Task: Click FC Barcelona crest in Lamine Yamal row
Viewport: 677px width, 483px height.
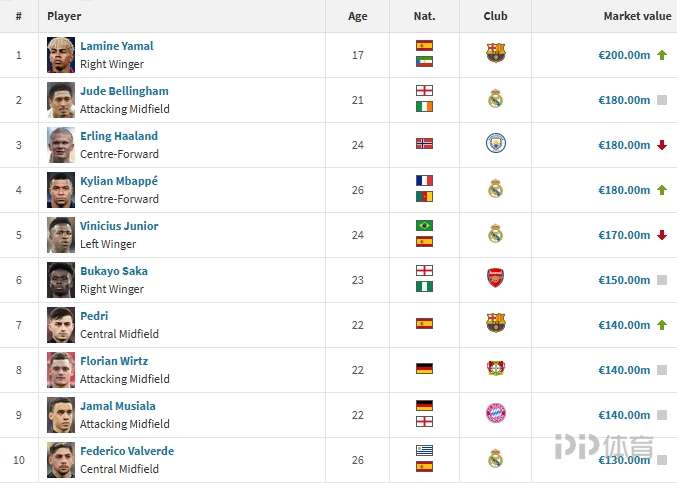Action: point(495,53)
